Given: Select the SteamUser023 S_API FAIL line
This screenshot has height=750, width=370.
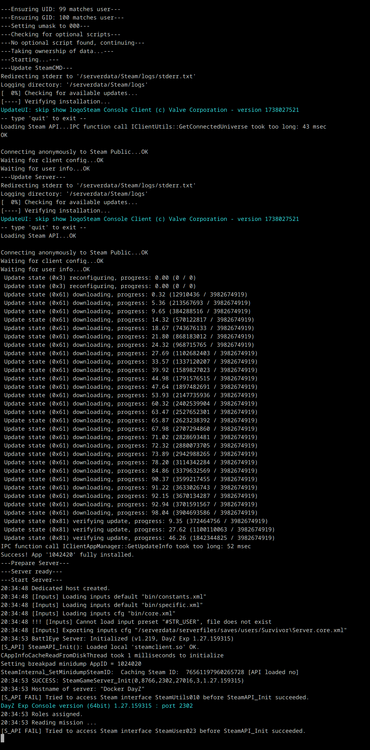Looking at the screenshot, I should [153, 730].
